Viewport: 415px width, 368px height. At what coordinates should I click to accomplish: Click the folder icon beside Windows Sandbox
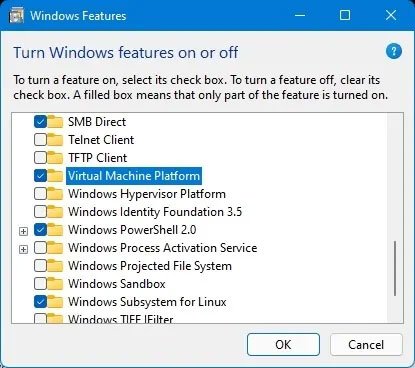55,284
